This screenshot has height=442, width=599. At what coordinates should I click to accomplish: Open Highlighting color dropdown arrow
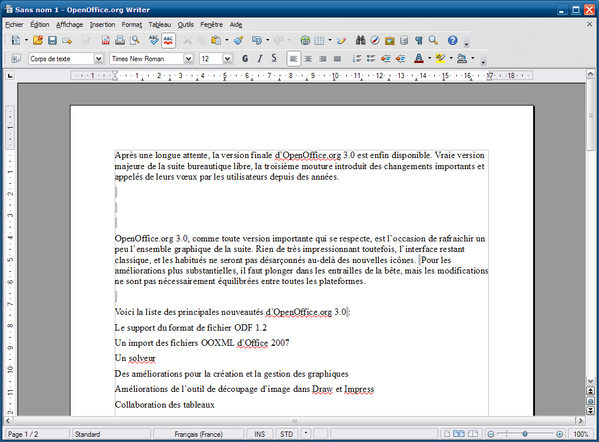click(x=451, y=58)
